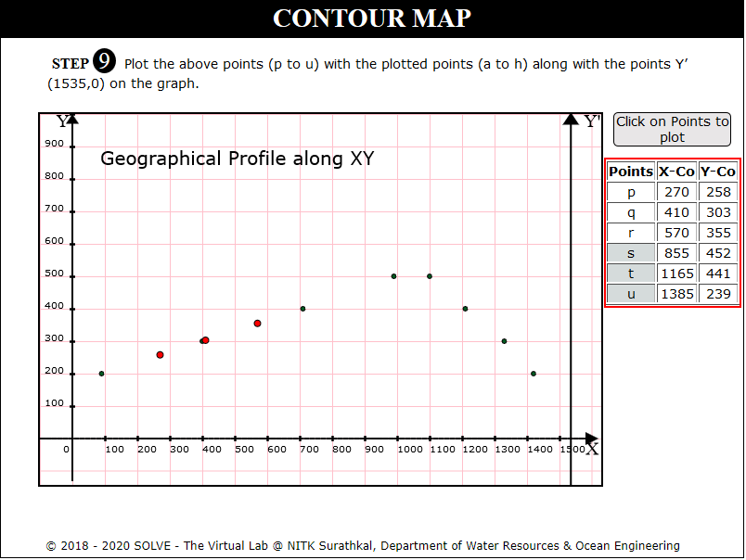Viewport: 746px width, 560px height.
Task: Click the Points column header
Action: (x=631, y=172)
